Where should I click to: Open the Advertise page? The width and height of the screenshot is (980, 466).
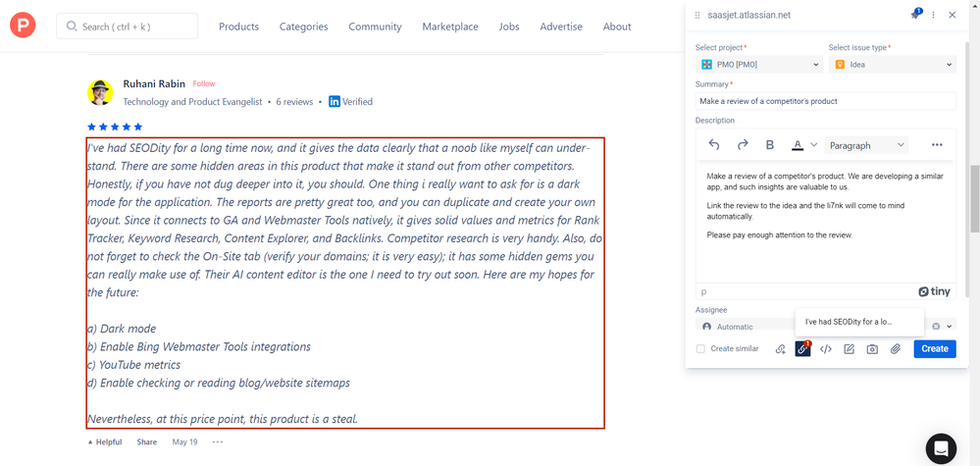(561, 26)
